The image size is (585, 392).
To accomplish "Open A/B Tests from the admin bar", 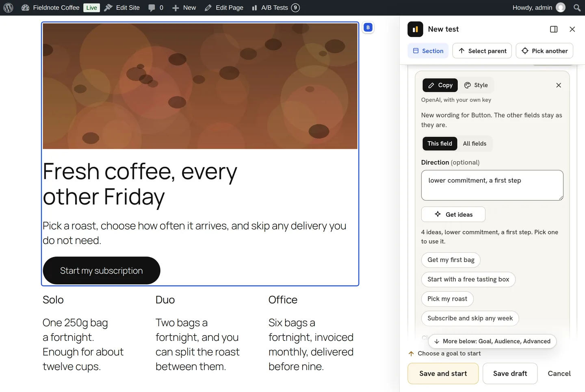I will pos(275,8).
